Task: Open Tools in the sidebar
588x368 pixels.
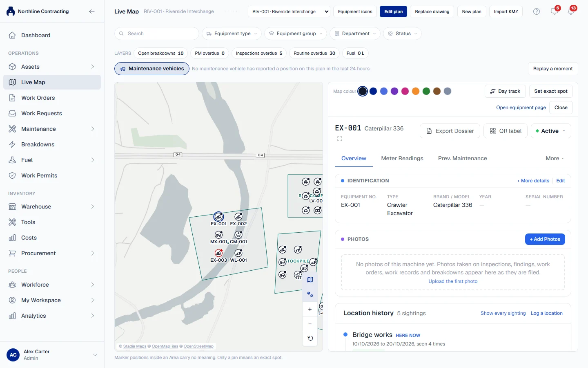Action: (x=52, y=222)
